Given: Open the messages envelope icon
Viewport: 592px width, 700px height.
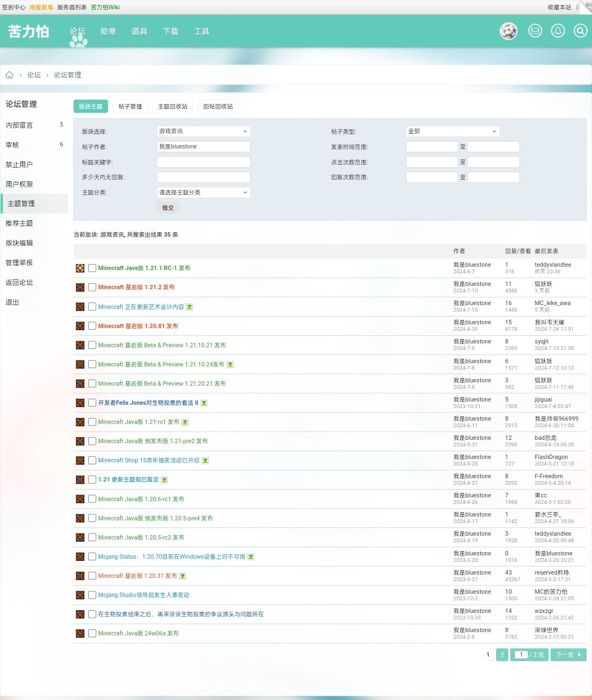Looking at the screenshot, I should [535, 31].
